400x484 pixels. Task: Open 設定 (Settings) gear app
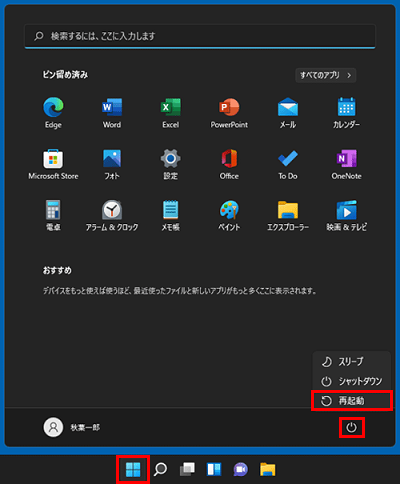[x=171, y=164]
